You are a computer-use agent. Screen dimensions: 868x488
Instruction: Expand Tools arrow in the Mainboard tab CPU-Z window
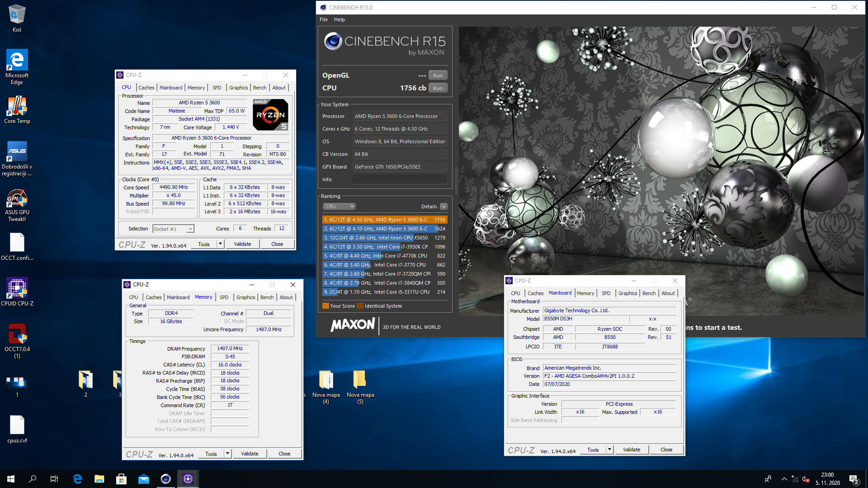610,450
